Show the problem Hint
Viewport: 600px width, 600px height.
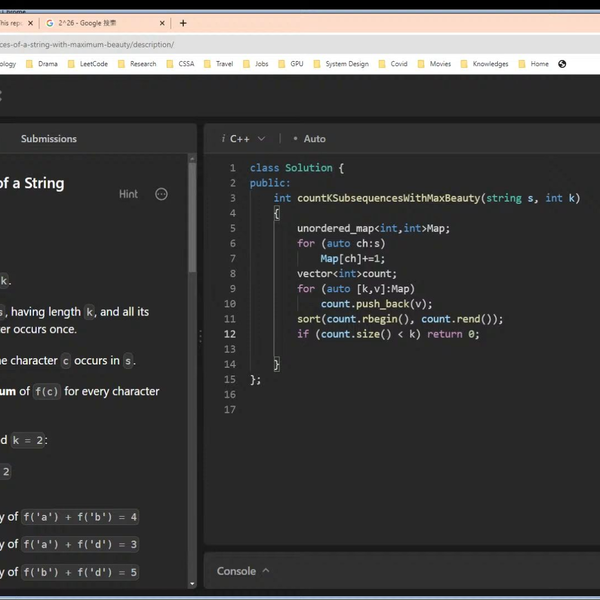[128, 194]
